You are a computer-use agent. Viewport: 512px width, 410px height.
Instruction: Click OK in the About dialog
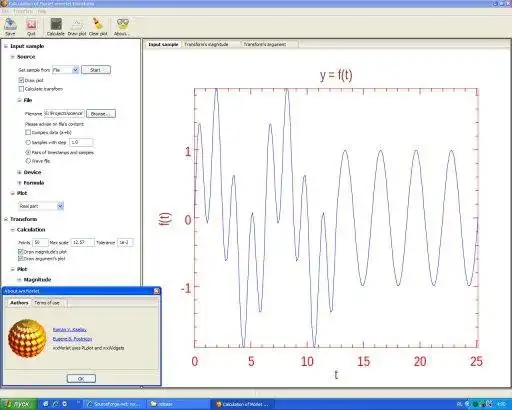(x=81, y=379)
